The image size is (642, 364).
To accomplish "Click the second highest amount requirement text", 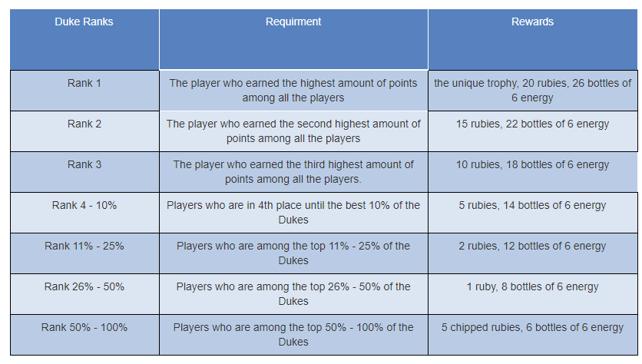I will 293,131.
